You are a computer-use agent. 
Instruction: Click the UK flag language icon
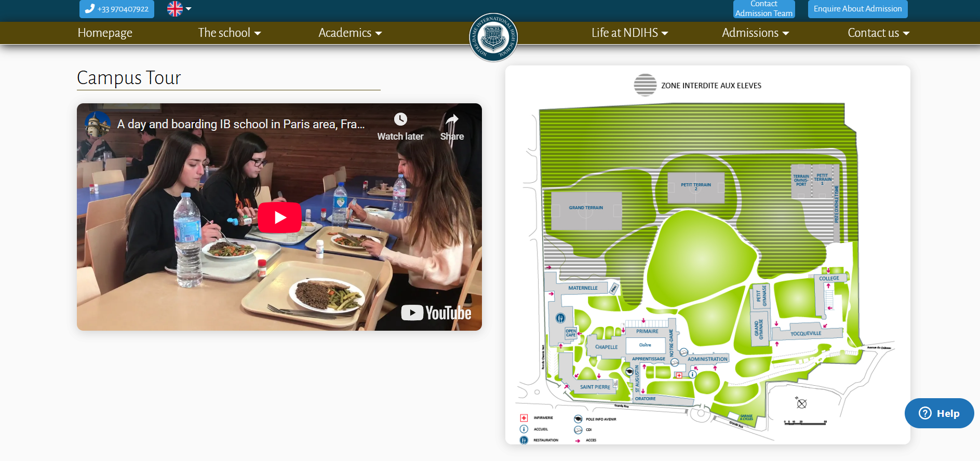[x=175, y=9]
